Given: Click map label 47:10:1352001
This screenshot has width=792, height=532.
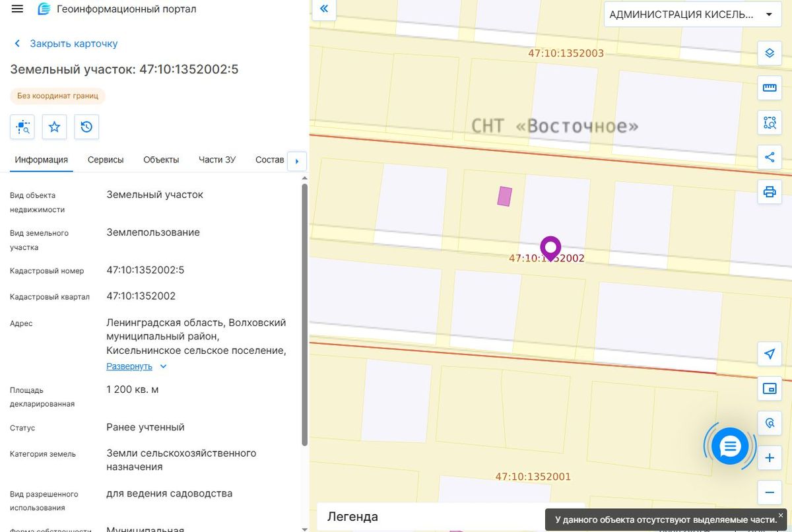Looking at the screenshot, I should click(533, 477).
